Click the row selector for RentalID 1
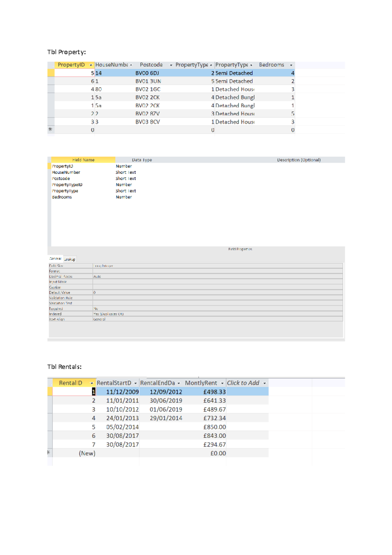392x555 pixels. pyautogui.click(x=50, y=392)
